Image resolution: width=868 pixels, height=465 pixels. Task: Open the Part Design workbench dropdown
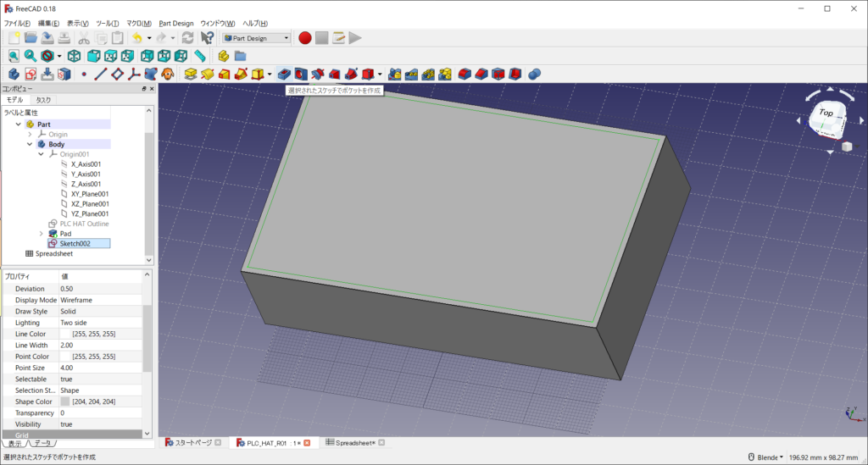pos(257,38)
